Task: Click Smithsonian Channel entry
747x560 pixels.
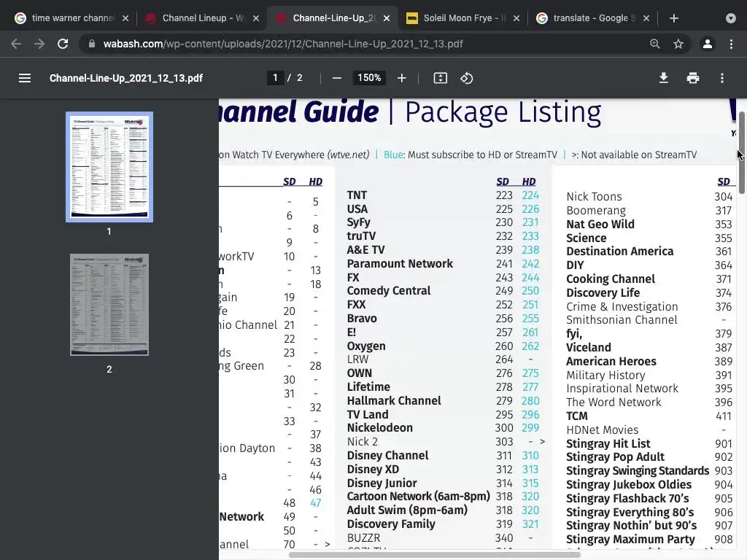Action: pyautogui.click(x=622, y=319)
